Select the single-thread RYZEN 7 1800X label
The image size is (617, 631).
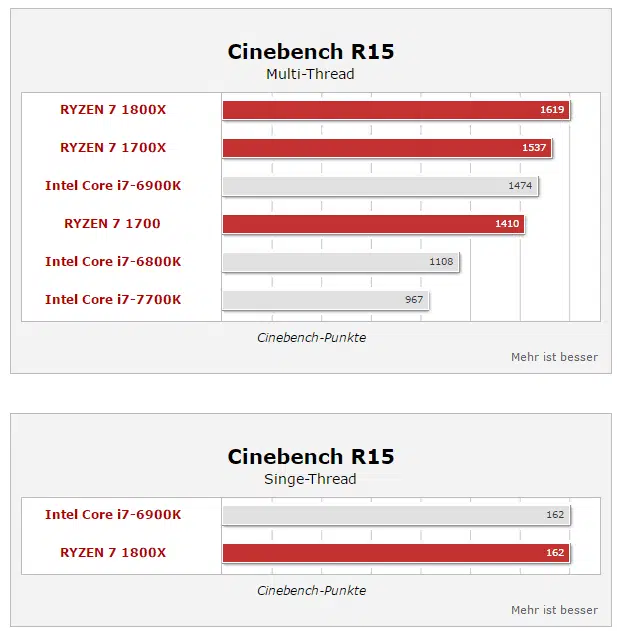tap(113, 553)
